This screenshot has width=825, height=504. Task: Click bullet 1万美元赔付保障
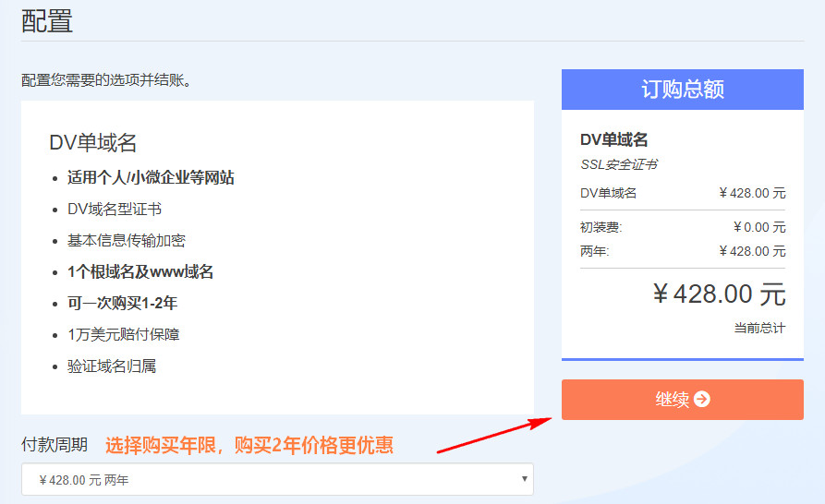pyautogui.click(x=124, y=335)
